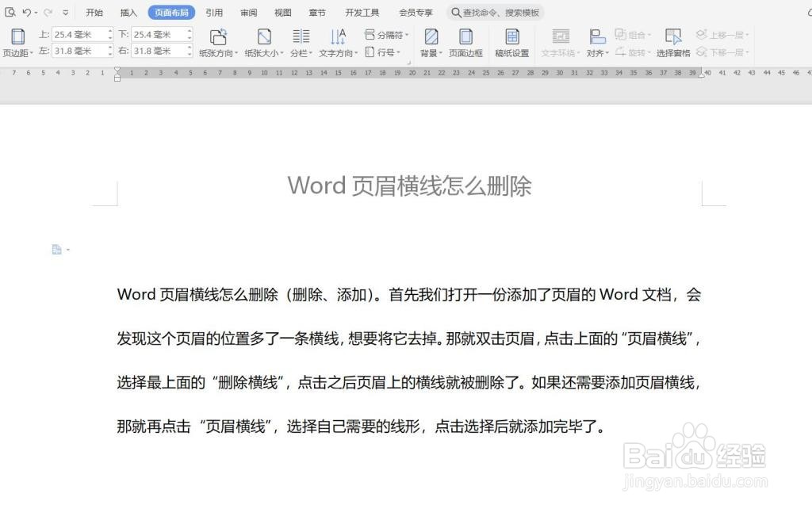Expand the 纸张大小 dropdown label
Screen dimensions: 812x509
[264, 53]
